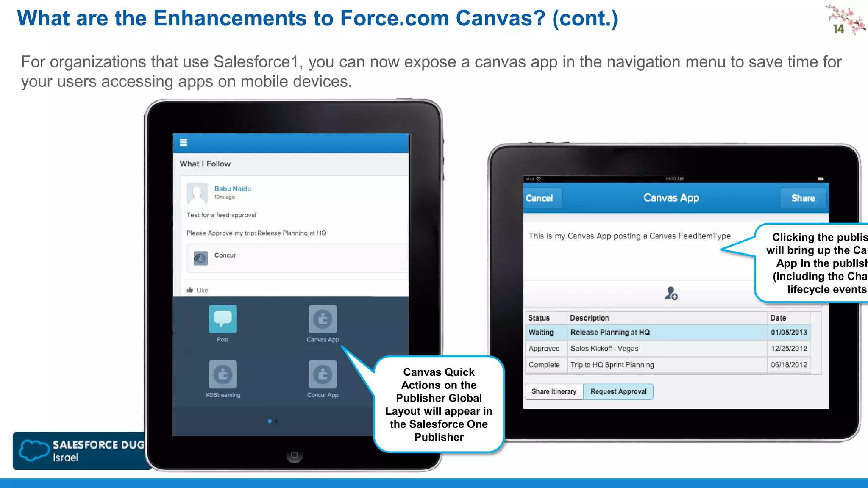Go to the second publisher page dot

(276, 421)
